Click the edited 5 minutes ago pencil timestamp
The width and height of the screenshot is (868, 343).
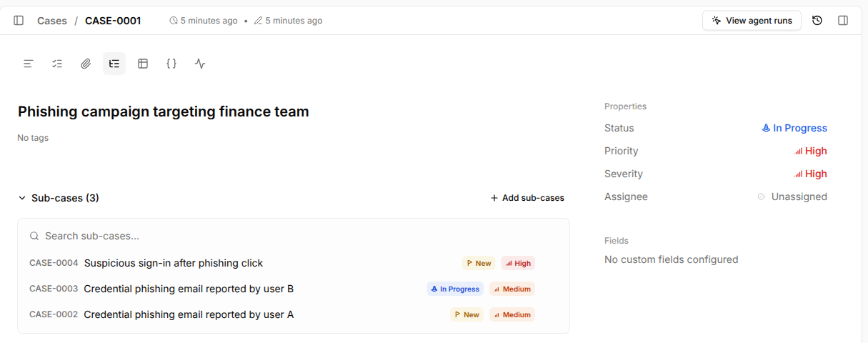click(289, 21)
